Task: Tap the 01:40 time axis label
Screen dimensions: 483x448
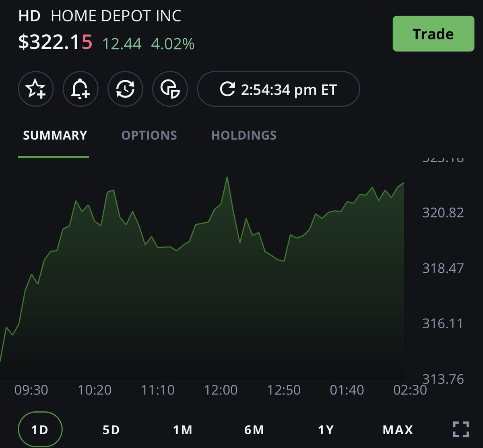Action: click(347, 390)
